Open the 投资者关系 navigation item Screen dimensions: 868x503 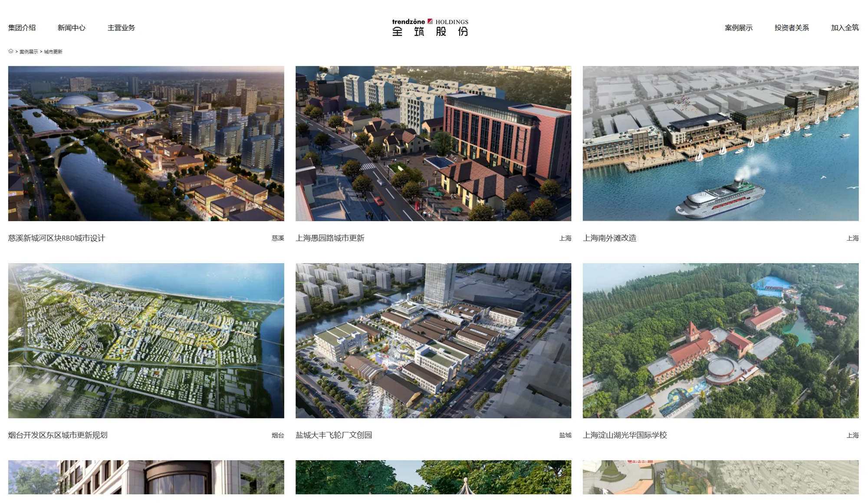(792, 28)
